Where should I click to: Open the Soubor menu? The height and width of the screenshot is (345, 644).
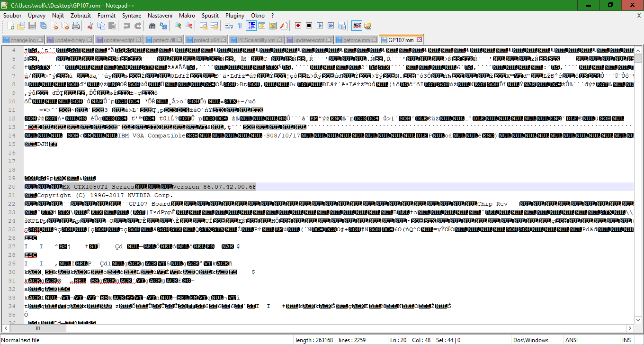click(12, 16)
